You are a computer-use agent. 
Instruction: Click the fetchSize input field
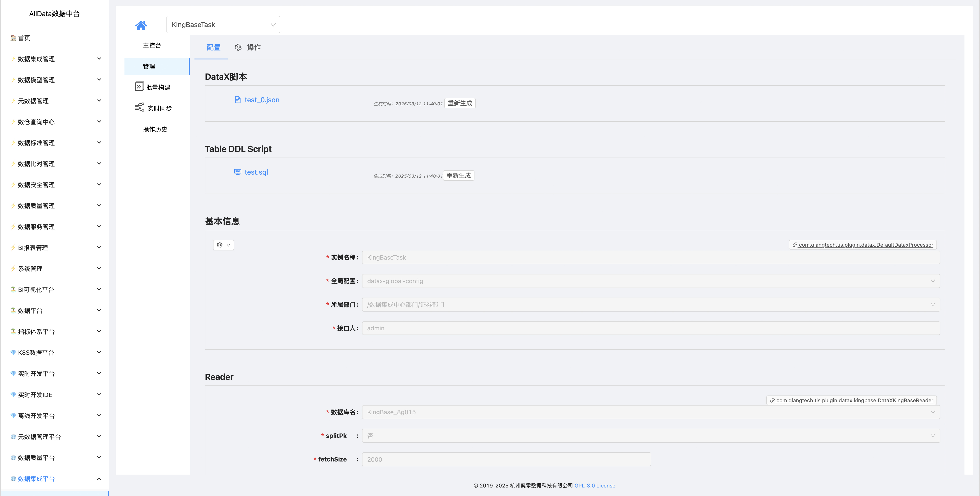tap(506, 459)
